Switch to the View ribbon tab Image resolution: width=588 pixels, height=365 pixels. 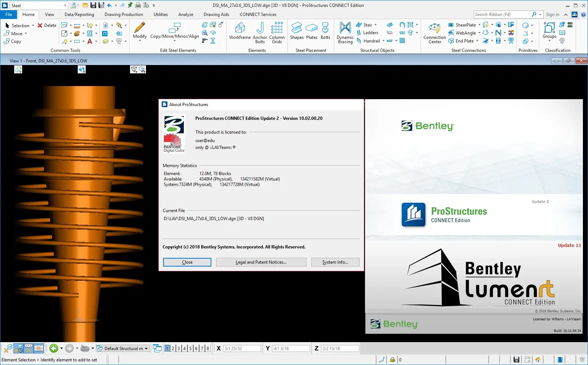49,15
